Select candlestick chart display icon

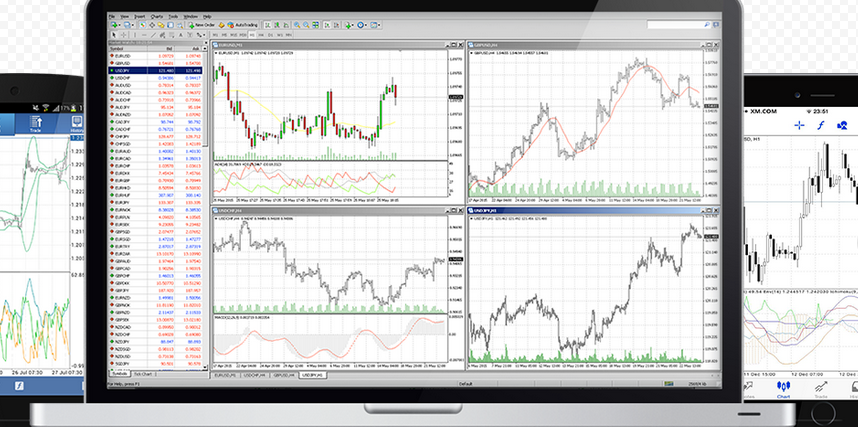pos(277,25)
